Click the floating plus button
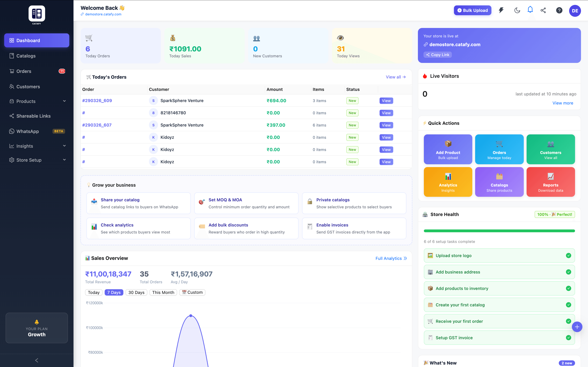The image size is (588, 367). coord(577,327)
